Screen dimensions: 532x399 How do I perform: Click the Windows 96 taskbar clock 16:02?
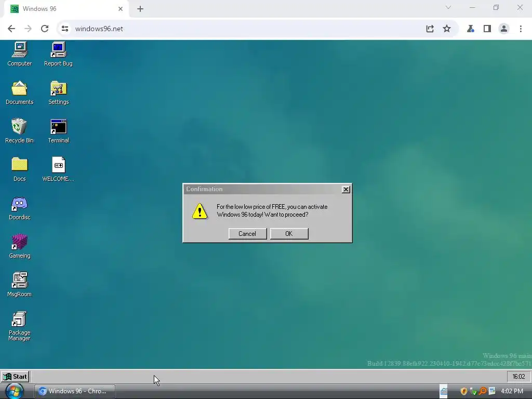coord(518,377)
